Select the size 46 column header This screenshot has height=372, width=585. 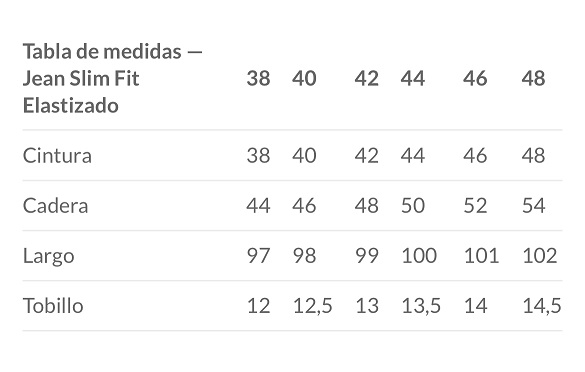[x=475, y=78]
